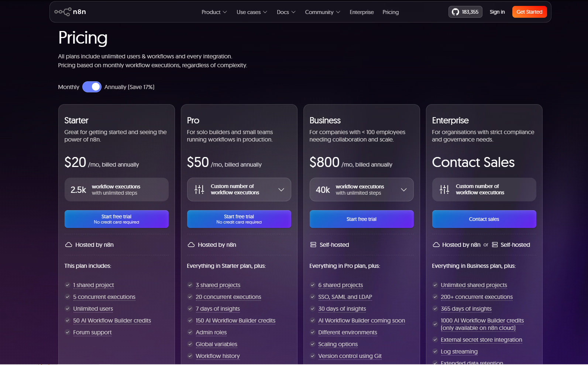The image size is (588, 365).
Task: Open the 3 shared projects link
Action: [x=218, y=285]
